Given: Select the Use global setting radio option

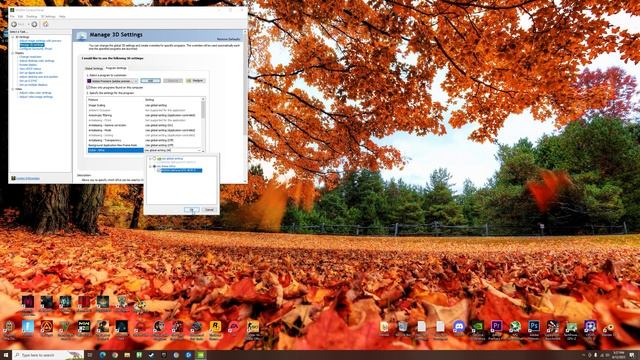Looking at the screenshot, I should tap(154, 159).
